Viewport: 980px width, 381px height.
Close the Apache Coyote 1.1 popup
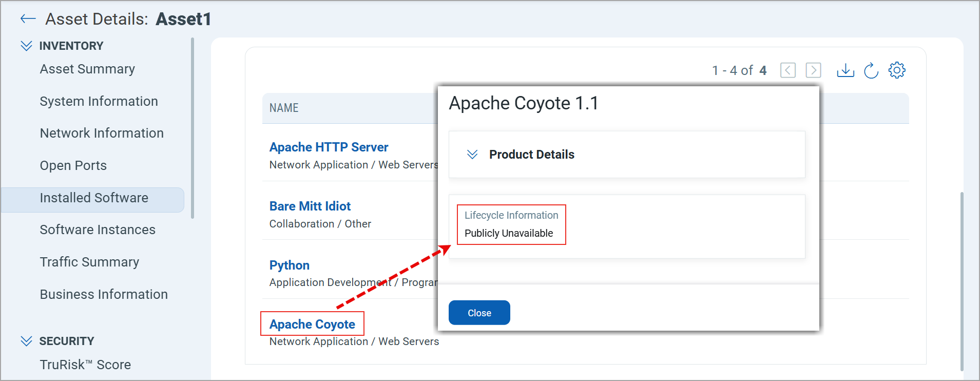(x=479, y=313)
